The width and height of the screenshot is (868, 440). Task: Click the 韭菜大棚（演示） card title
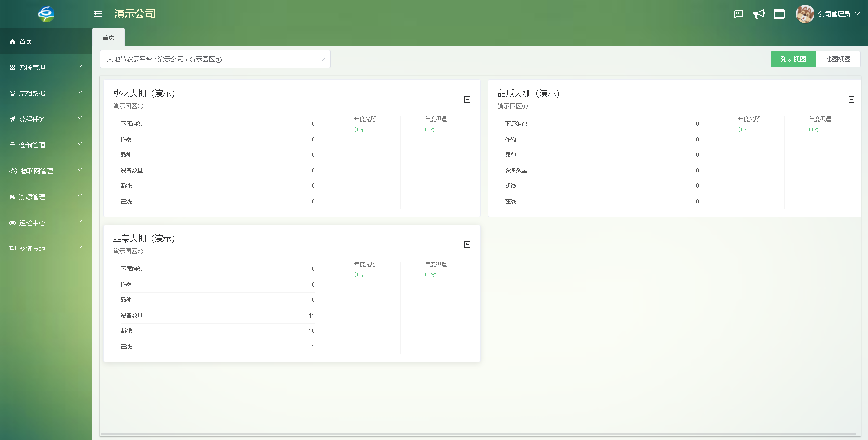point(144,238)
